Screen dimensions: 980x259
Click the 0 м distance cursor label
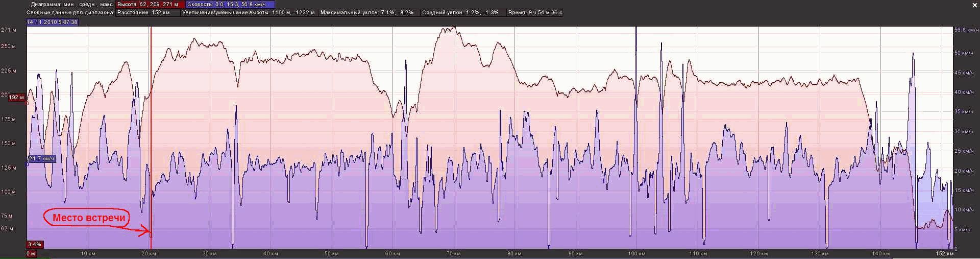click(x=31, y=253)
